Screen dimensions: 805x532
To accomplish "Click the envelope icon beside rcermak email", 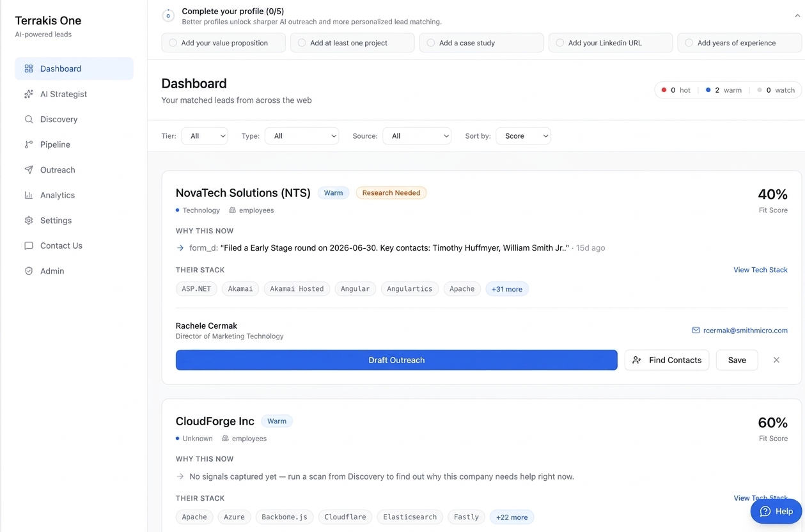I will click(696, 331).
